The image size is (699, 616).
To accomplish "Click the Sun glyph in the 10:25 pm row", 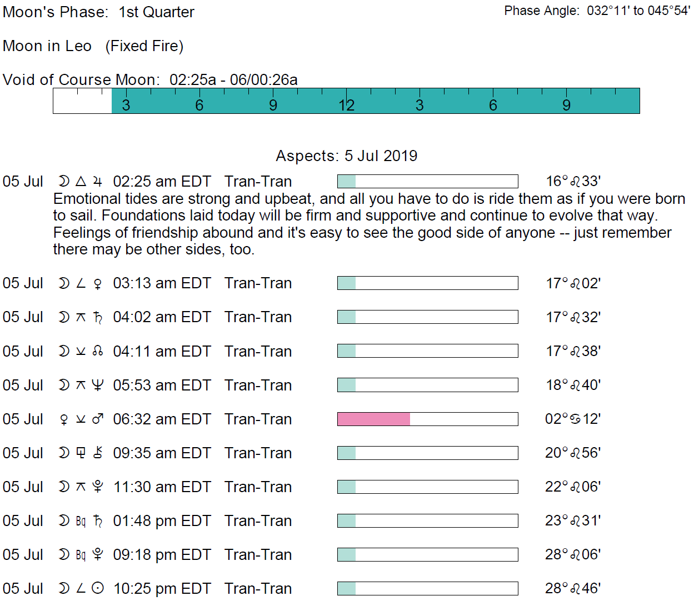I will point(98,589).
